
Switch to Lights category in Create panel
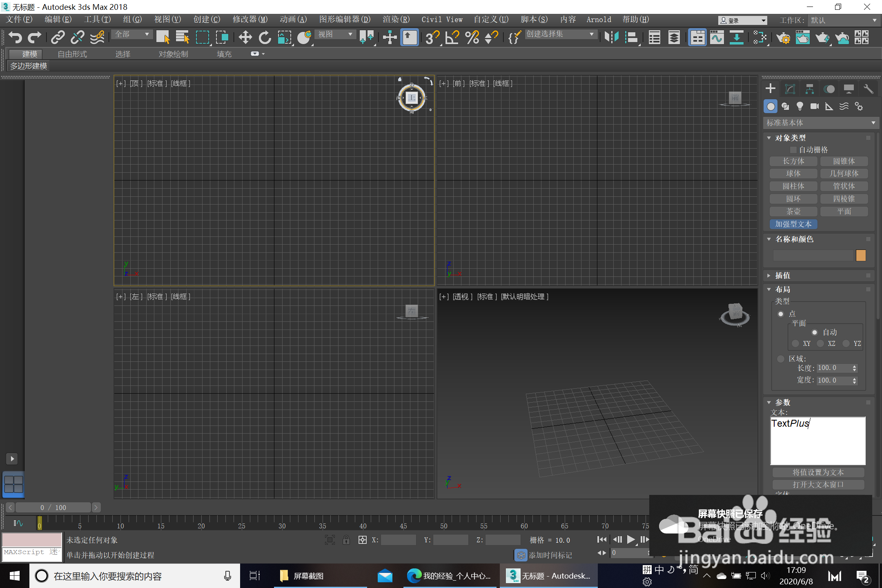tap(800, 107)
